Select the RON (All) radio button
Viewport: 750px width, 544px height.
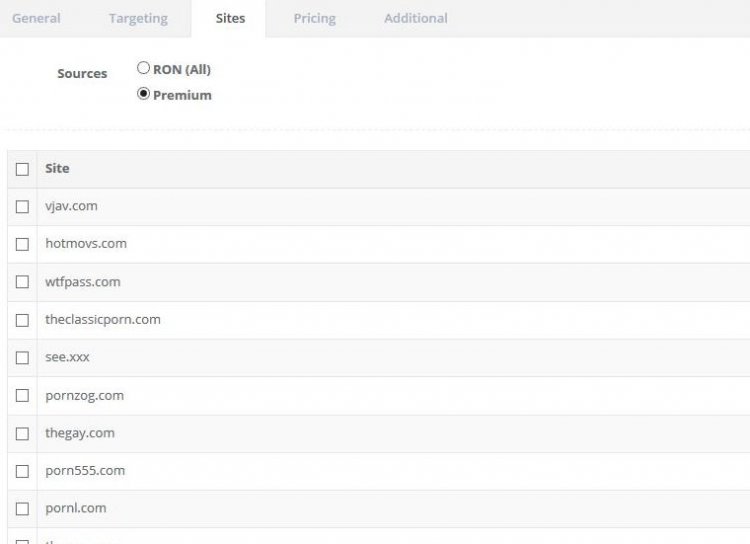(x=144, y=69)
